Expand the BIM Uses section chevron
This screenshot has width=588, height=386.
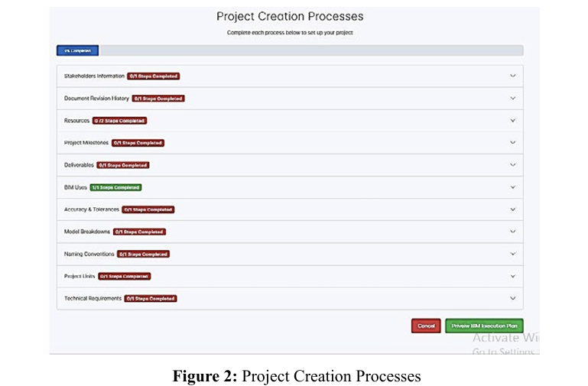click(x=512, y=187)
